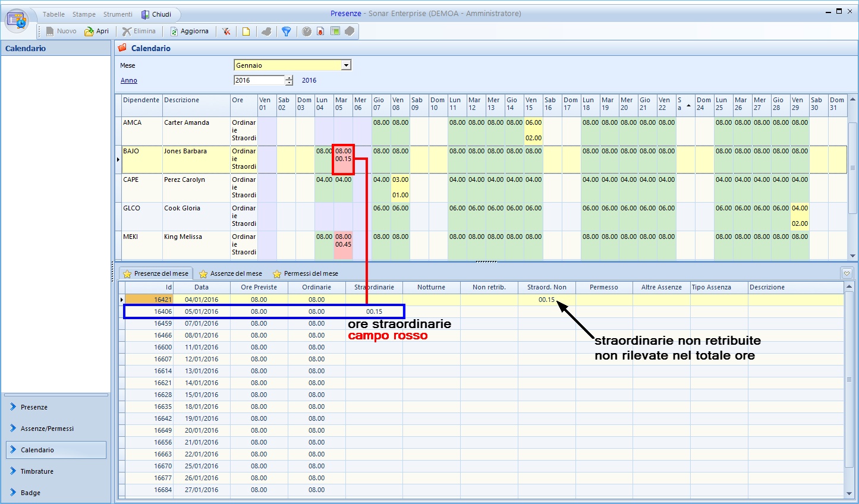Image resolution: width=859 pixels, height=504 pixels.
Task: Click the red arrow export document icon
Action: [320, 31]
